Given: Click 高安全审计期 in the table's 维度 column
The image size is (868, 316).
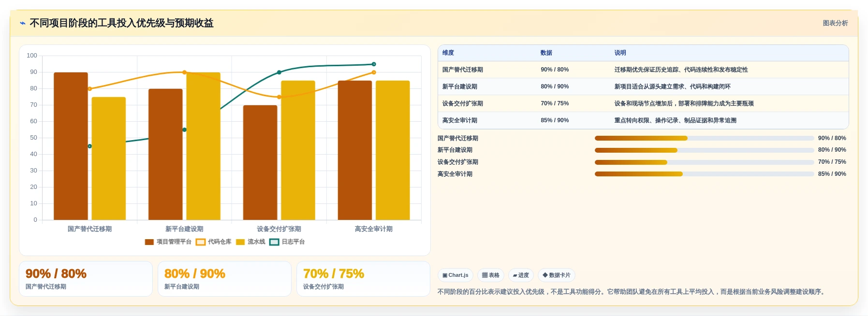Looking at the screenshot, I should tap(460, 120).
